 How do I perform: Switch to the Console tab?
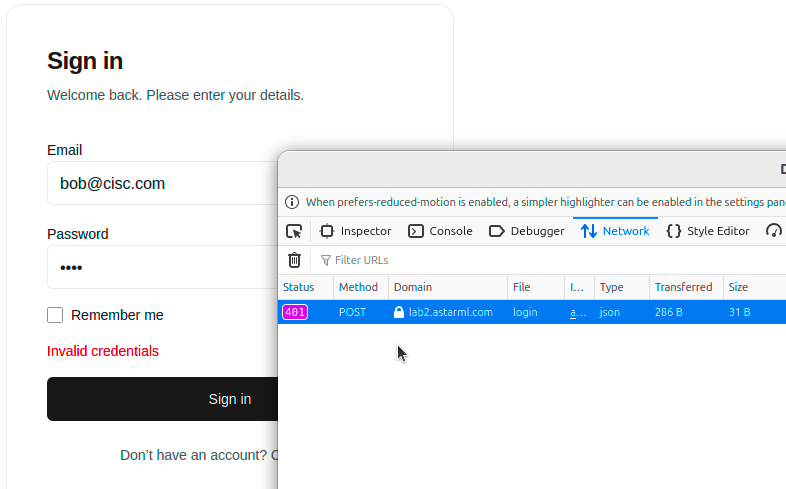[x=440, y=231]
